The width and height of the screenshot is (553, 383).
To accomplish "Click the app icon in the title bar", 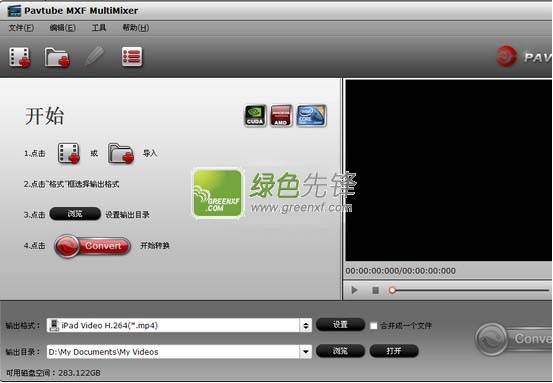I will point(14,11).
